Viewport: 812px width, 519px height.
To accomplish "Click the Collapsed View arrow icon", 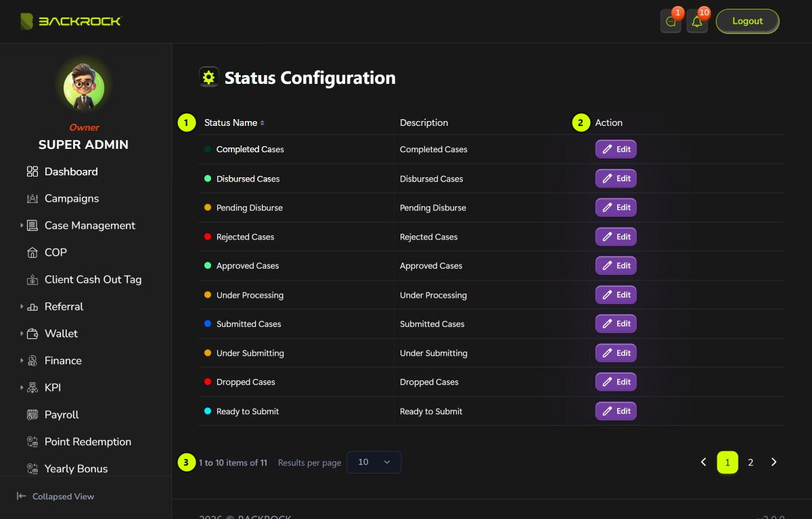I will pos(22,496).
